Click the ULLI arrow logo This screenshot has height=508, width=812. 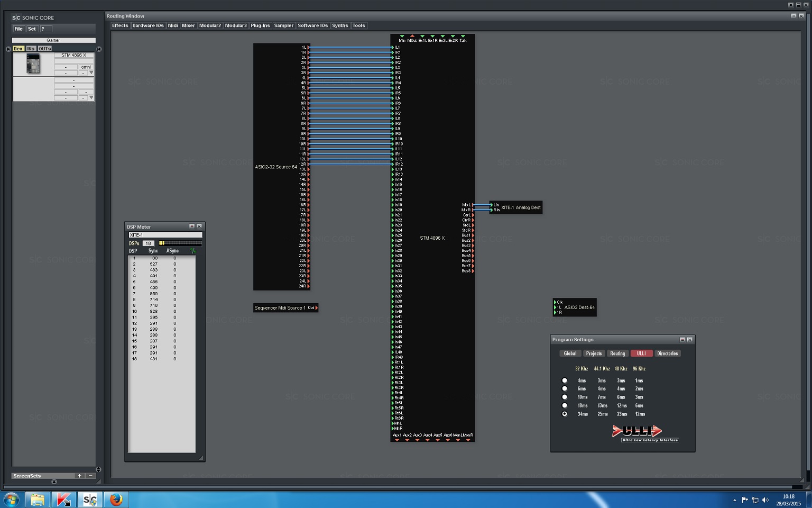click(x=637, y=431)
